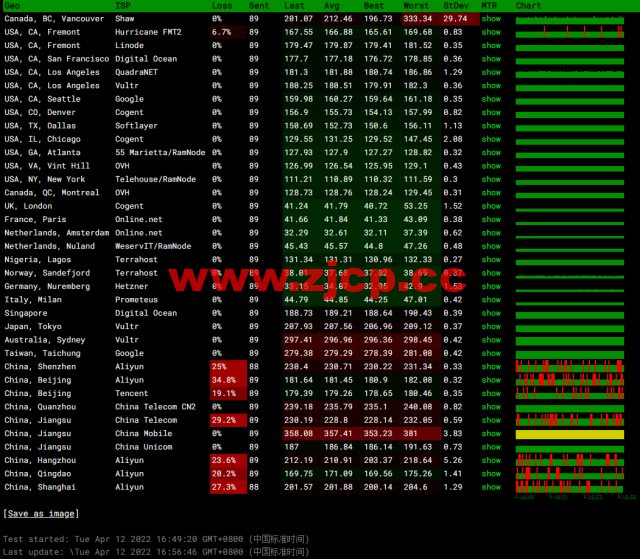
Task: Click the 'Prometeus' ISP cell for Milan
Action: (136, 300)
